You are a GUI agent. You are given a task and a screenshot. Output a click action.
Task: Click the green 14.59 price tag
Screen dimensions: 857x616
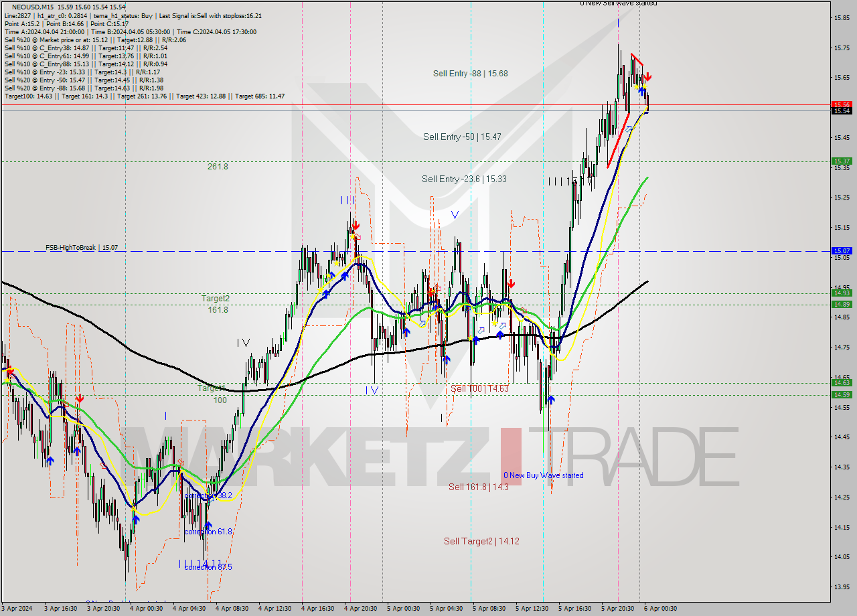842,394
